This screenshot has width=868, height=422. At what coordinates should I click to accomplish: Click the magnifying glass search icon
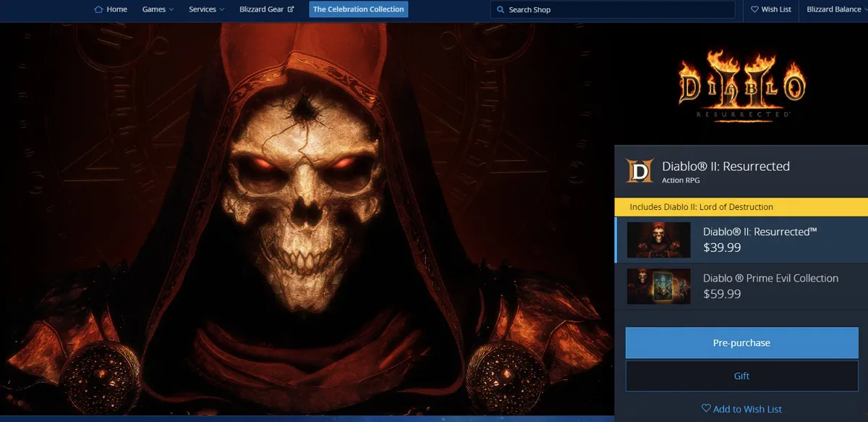501,9
